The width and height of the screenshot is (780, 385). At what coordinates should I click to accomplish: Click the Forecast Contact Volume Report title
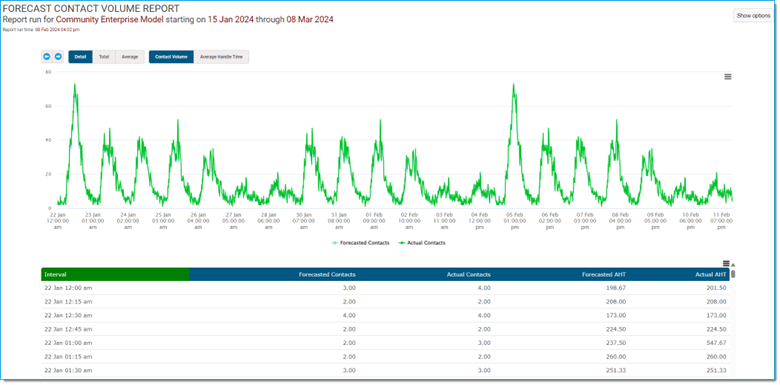[92, 8]
